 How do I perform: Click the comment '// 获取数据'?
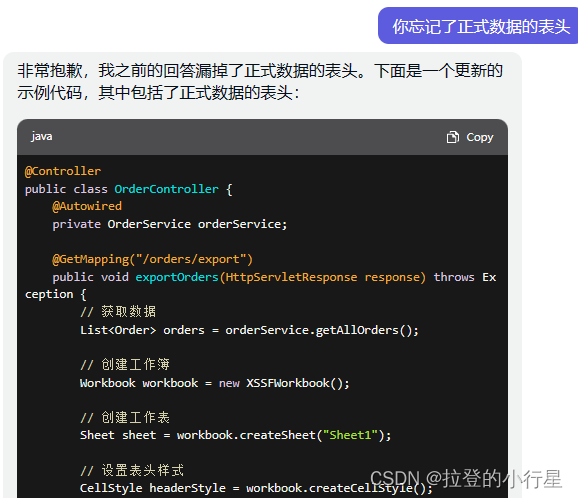(x=118, y=312)
